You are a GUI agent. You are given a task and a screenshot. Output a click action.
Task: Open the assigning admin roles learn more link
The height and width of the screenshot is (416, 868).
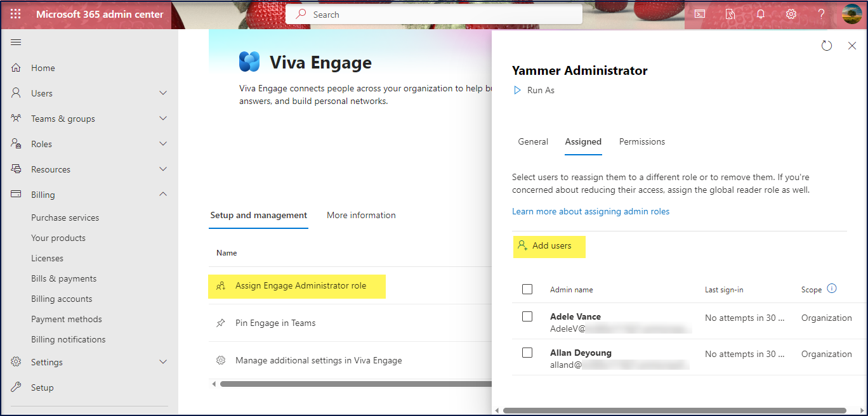click(x=590, y=211)
